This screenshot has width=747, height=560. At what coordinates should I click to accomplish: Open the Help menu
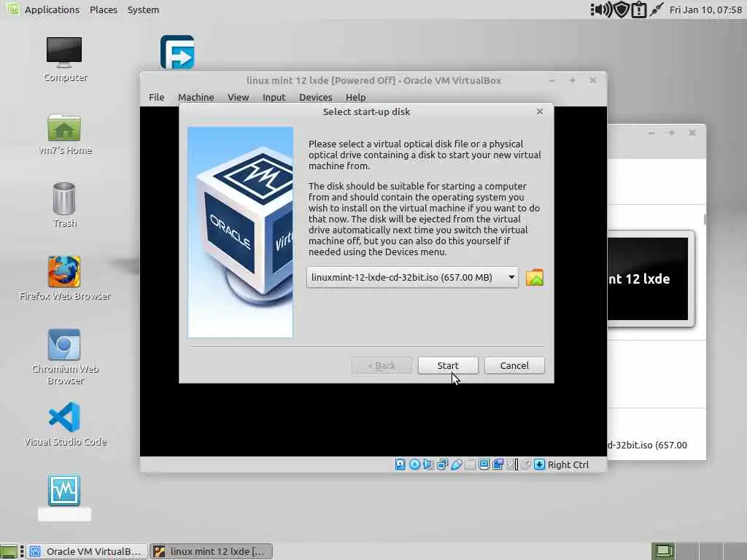[x=355, y=97]
